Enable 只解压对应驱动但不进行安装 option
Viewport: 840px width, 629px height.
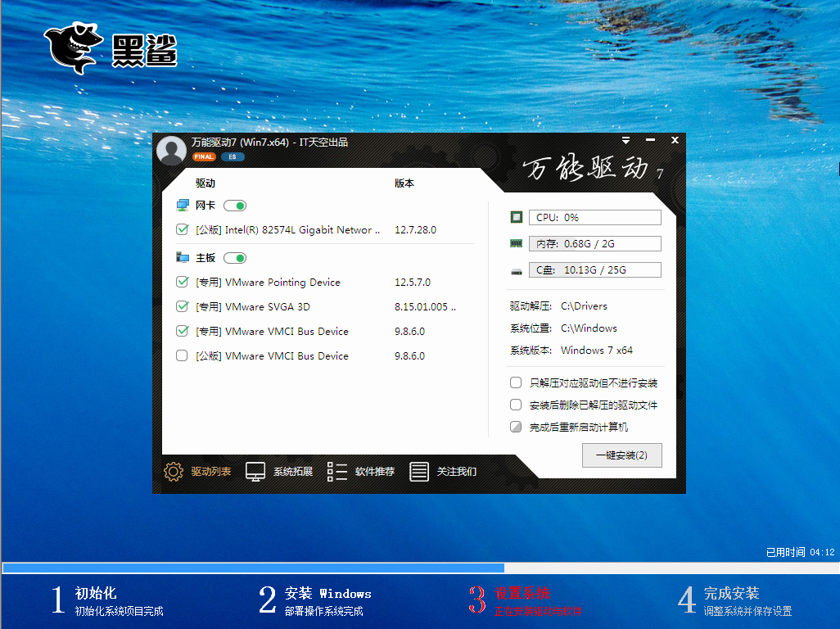click(516, 382)
